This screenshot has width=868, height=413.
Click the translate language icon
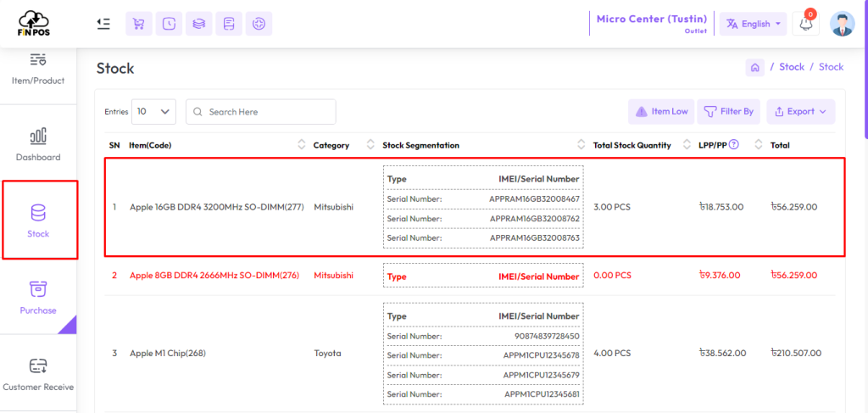732,24
